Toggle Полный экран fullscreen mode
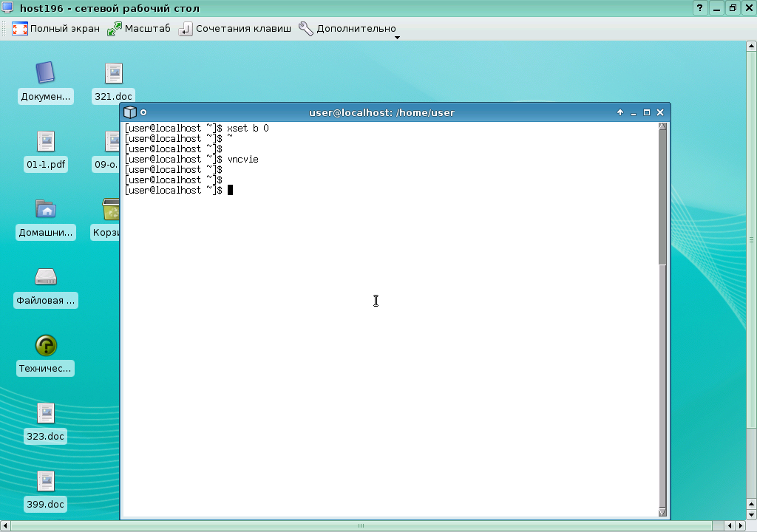 coord(56,29)
